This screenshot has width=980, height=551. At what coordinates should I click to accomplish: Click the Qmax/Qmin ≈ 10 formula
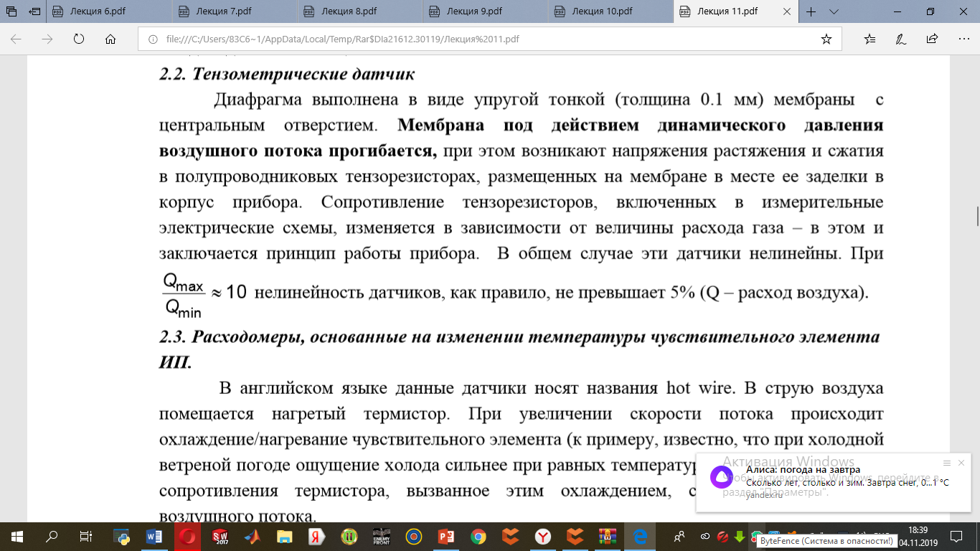(204, 294)
